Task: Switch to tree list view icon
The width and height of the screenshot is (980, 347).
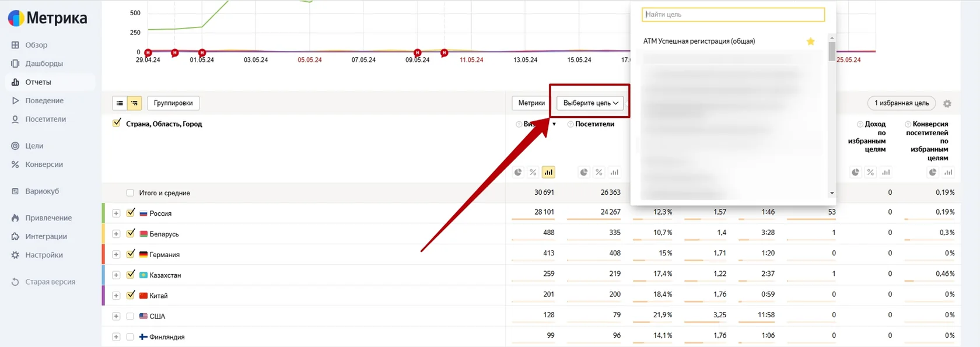Action: 135,103
